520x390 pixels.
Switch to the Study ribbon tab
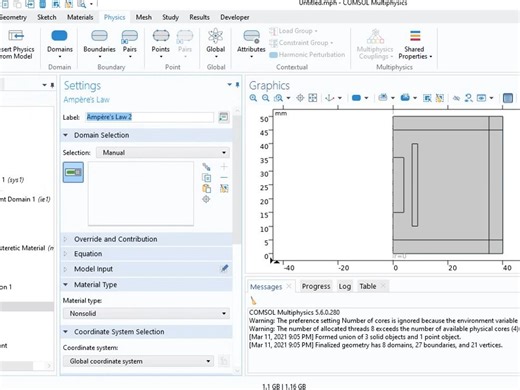pyautogui.click(x=170, y=17)
